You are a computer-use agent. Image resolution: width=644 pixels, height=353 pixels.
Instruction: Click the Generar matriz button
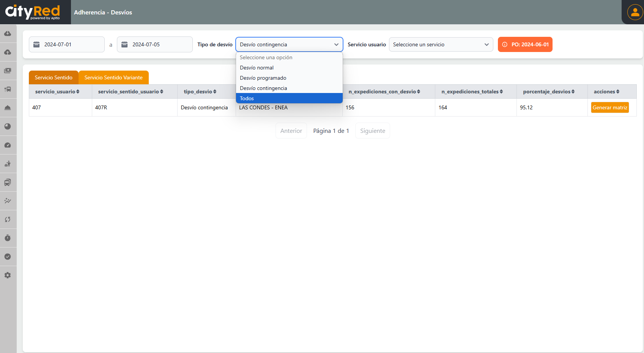tap(609, 107)
